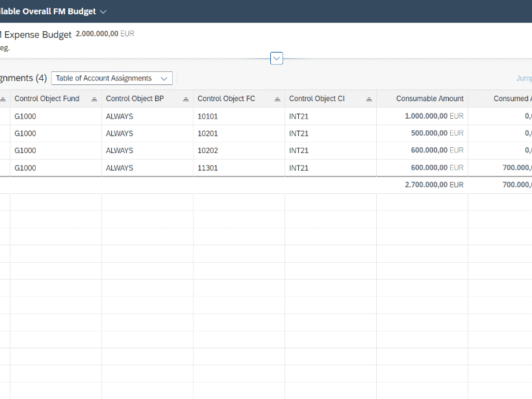Open the Available Overall FM Budget title dropdown

pyautogui.click(x=103, y=12)
